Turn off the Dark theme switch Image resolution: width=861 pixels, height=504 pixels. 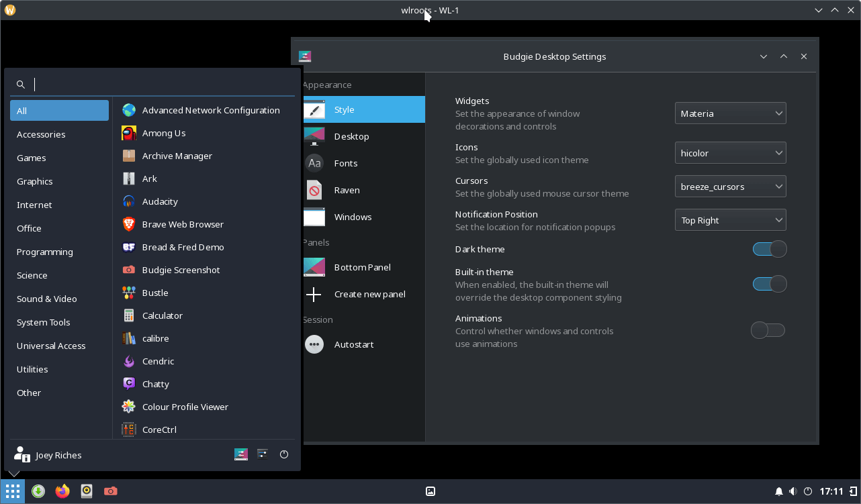769,249
